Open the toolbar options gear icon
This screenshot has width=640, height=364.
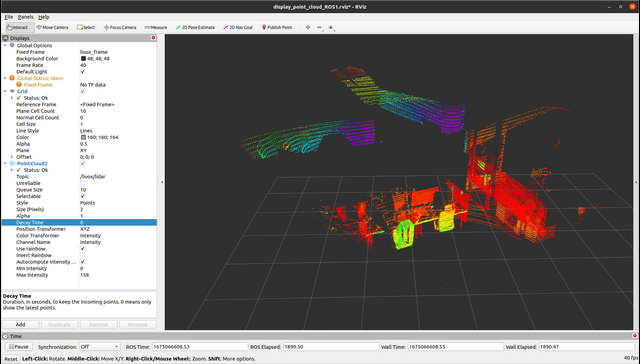tap(331, 27)
